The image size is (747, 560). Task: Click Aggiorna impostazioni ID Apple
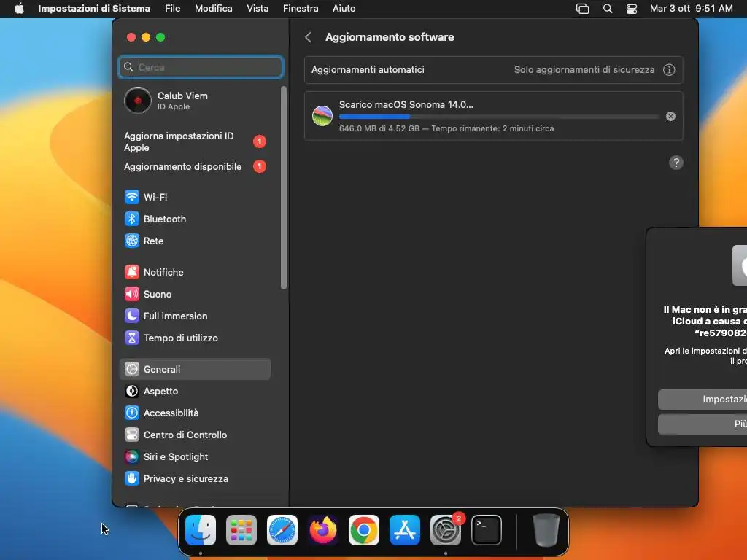coord(196,142)
